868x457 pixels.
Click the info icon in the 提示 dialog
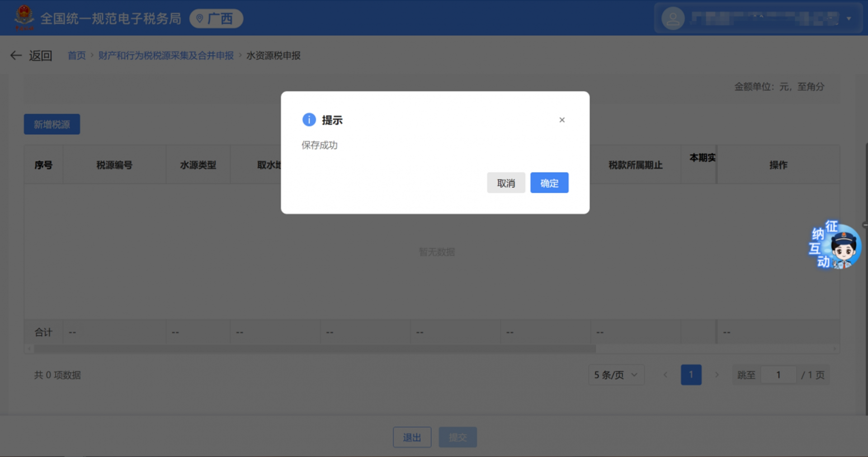309,120
